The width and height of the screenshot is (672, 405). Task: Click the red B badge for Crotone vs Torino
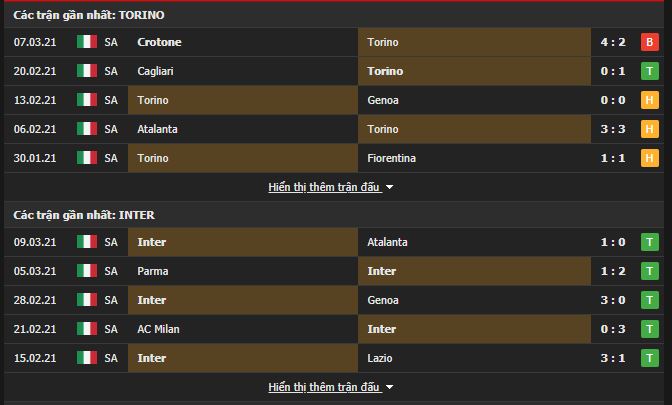pyautogui.click(x=650, y=42)
